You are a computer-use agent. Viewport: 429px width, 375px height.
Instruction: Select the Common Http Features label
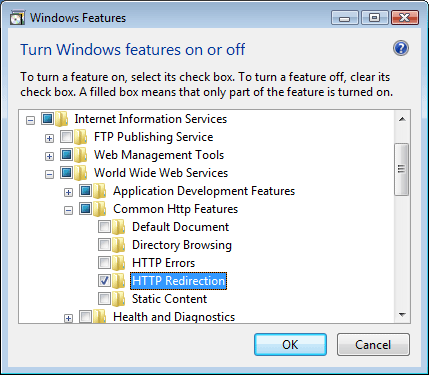175,209
